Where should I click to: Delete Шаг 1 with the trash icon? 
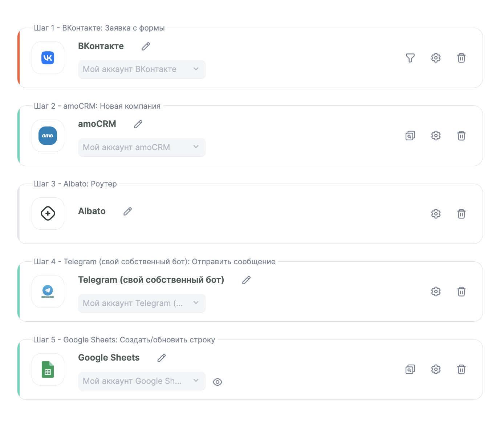click(x=462, y=58)
